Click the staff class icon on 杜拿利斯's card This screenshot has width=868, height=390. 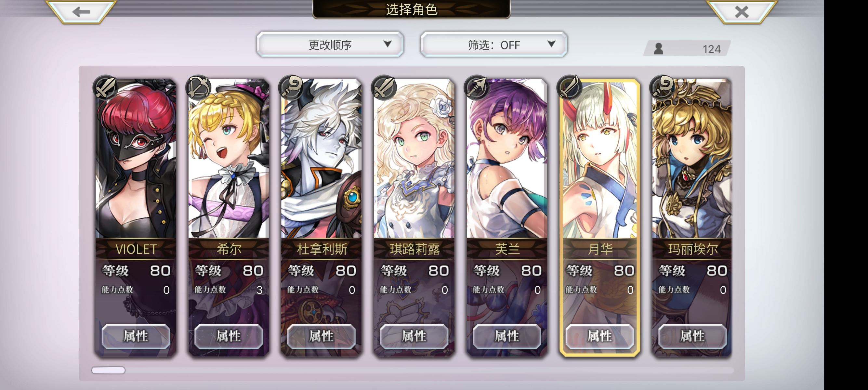pos(291,87)
